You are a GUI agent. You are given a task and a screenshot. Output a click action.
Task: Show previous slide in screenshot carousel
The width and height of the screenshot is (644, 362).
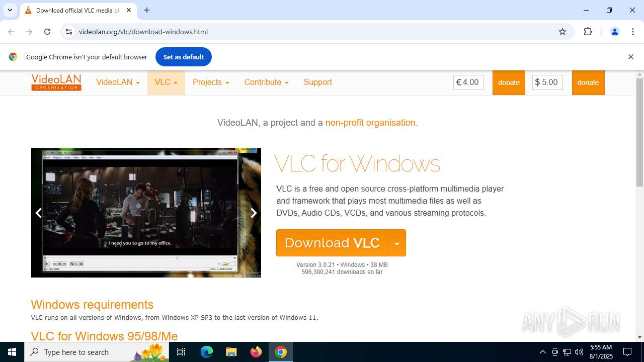(38, 213)
